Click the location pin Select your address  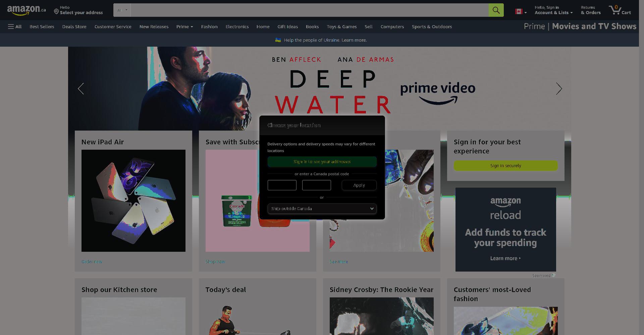tap(78, 10)
